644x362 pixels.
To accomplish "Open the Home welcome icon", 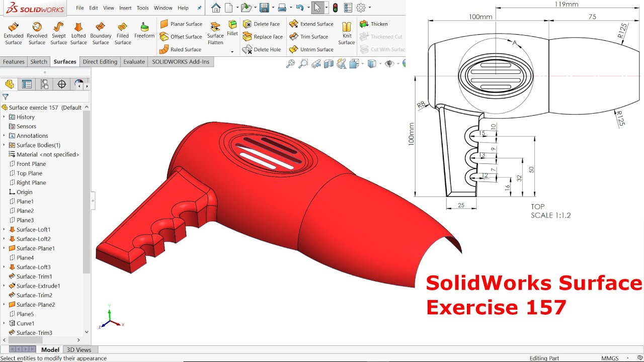I will click(216, 8).
